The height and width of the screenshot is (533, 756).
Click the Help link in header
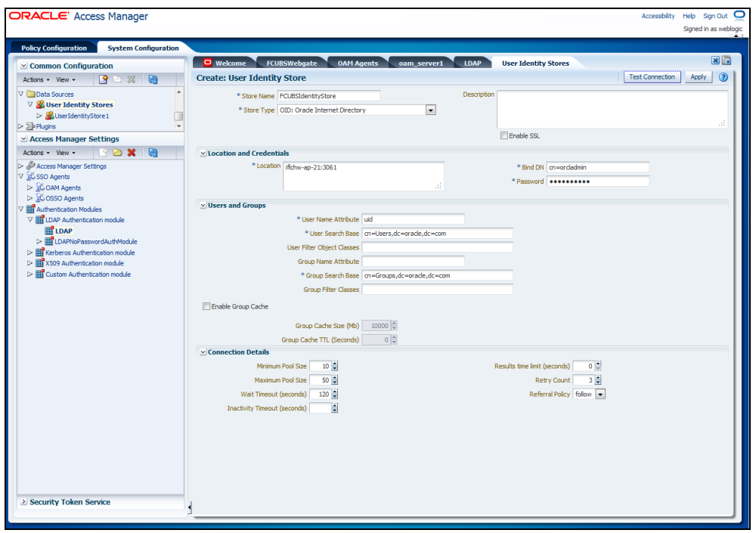[x=689, y=16]
